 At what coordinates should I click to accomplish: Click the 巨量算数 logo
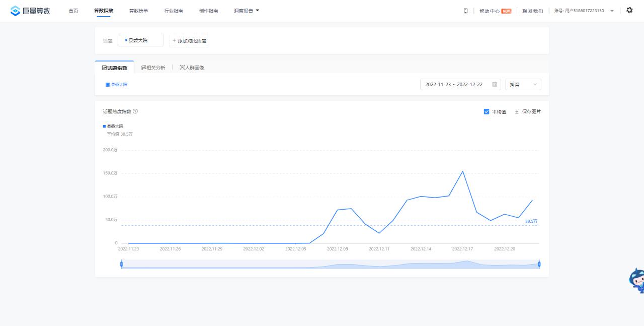[30, 11]
